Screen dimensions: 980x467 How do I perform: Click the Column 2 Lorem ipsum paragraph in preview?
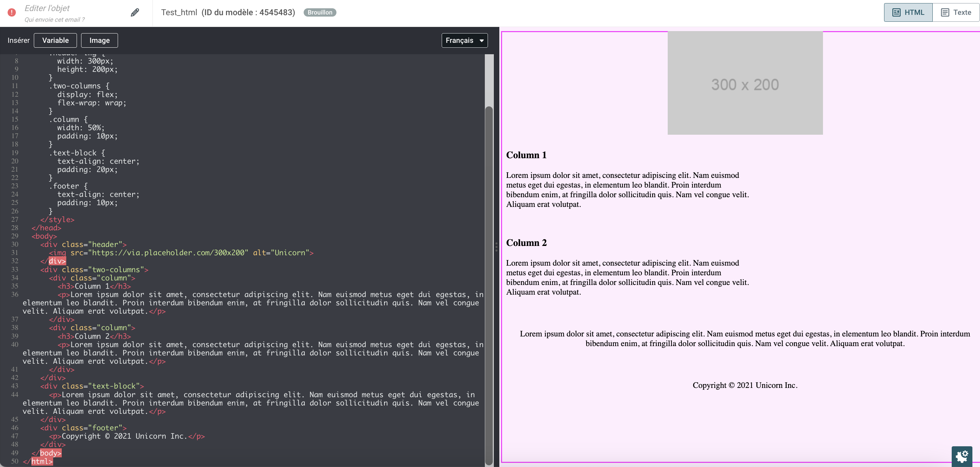(x=627, y=277)
